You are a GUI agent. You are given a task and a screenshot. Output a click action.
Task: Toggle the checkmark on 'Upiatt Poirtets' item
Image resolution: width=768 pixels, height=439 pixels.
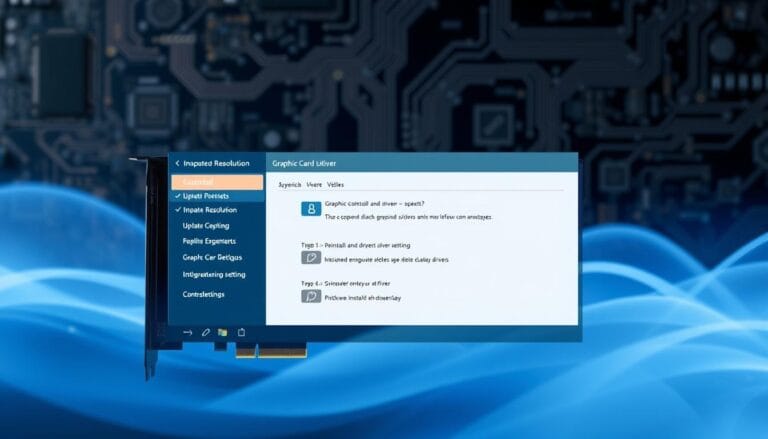(178, 196)
